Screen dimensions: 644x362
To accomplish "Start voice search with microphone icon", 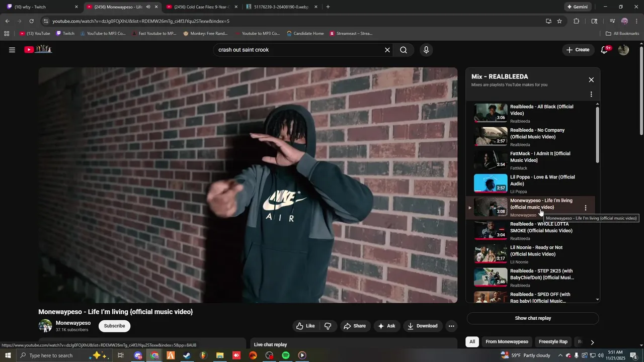I will (x=426, y=50).
